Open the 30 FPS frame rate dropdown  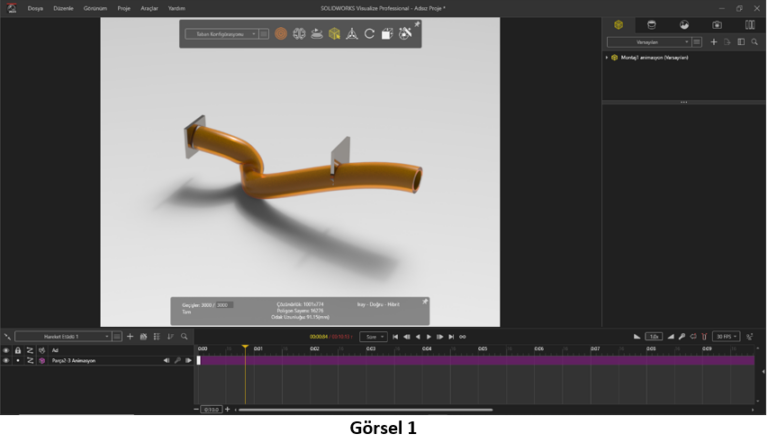coord(726,337)
